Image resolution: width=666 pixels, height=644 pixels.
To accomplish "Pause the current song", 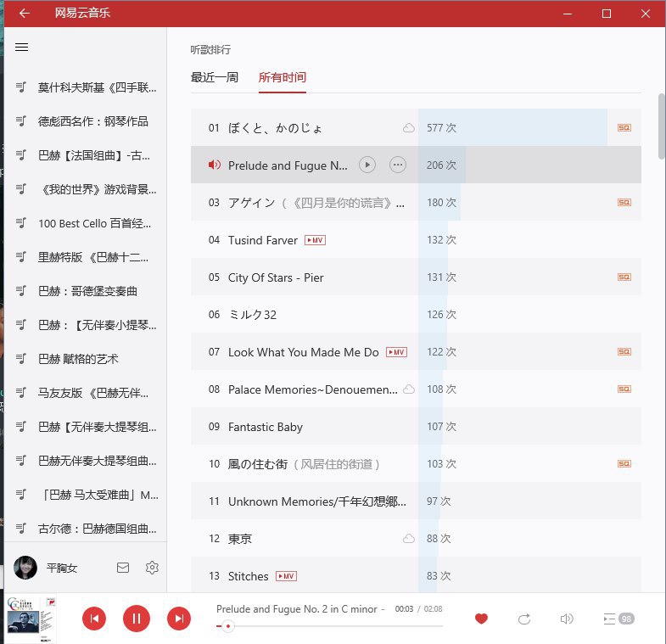I will click(136, 619).
